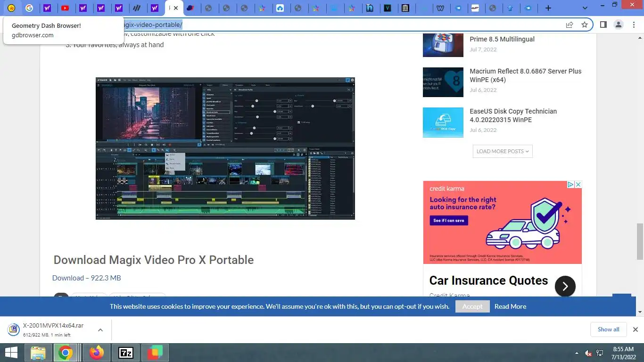This screenshot has height=362, width=644.
Task: Click EaseUS Disk Copy thumbnail
Action: [x=443, y=123]
